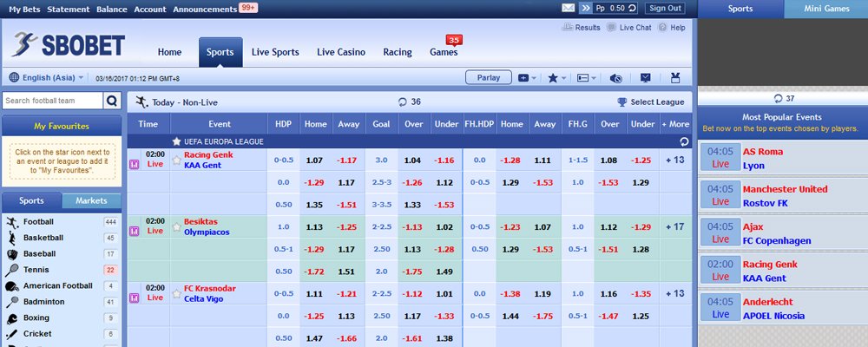Screen dimensions: 868x347
Task: Add Besiktas vs Olympiacos to favourites
Action: 176,227
